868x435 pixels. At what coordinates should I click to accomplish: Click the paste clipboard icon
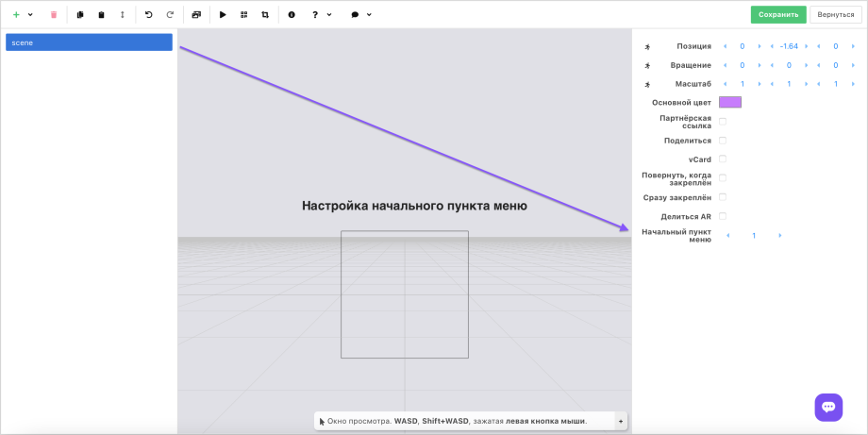tap(102, 15)
